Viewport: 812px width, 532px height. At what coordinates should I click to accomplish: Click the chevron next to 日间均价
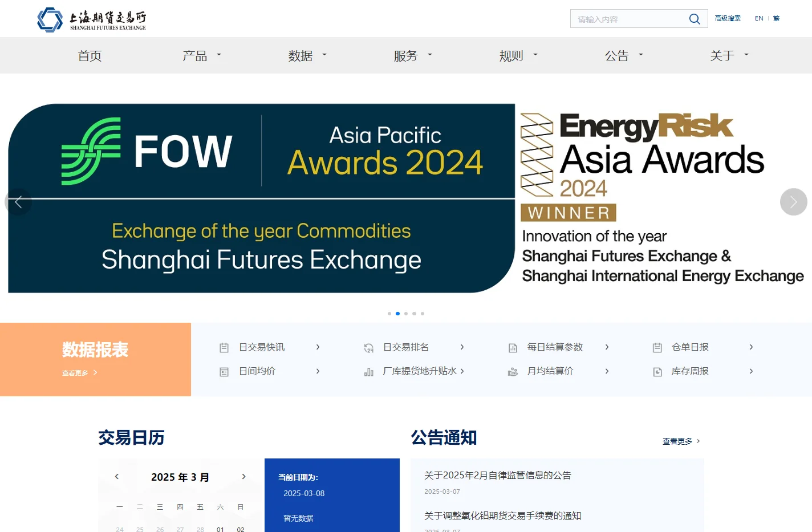click(x=318, y=371)
